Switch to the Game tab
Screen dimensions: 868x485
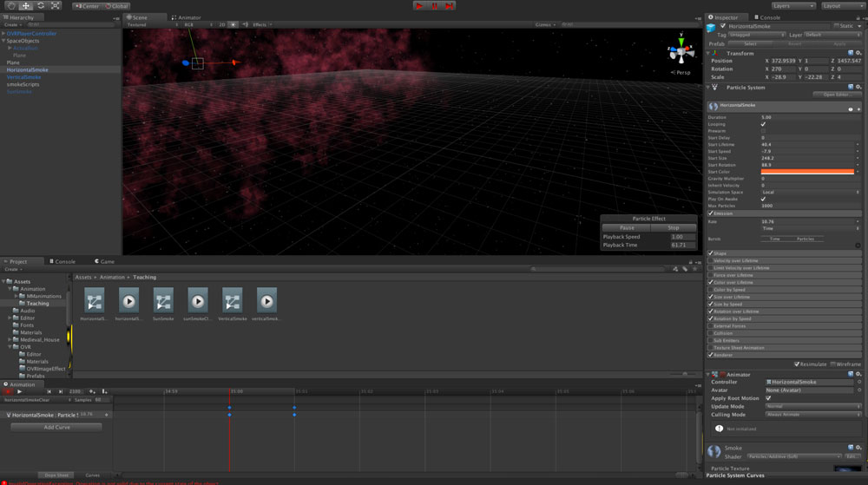click(105, 261)
